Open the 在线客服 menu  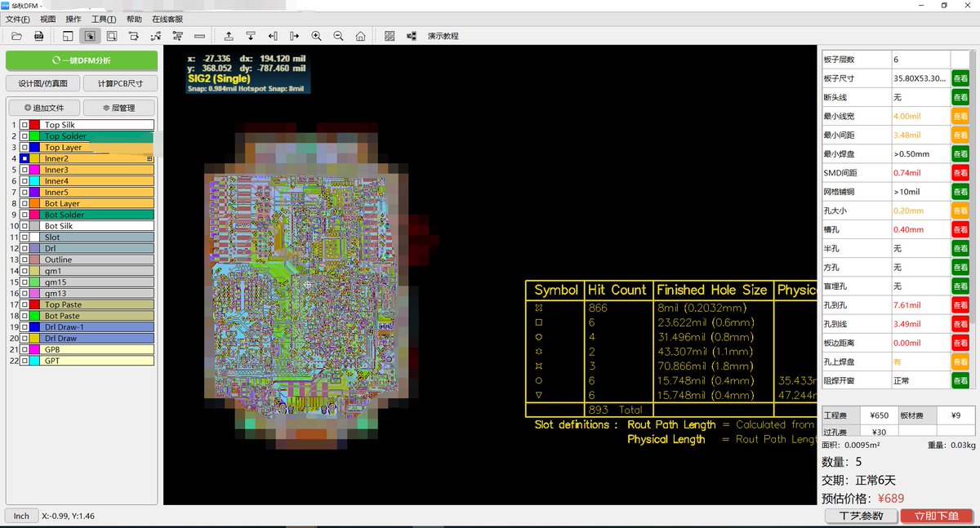click(x=167, y=19)
